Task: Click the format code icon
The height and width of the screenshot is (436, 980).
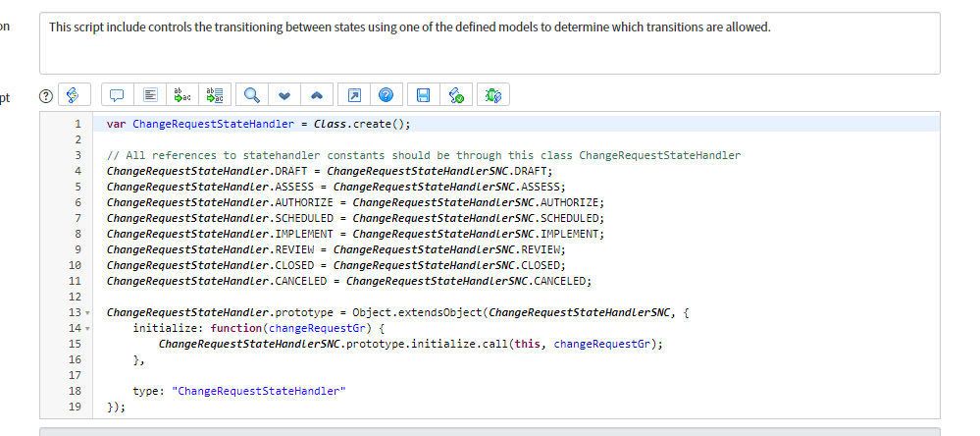Action: pos(149,95)
